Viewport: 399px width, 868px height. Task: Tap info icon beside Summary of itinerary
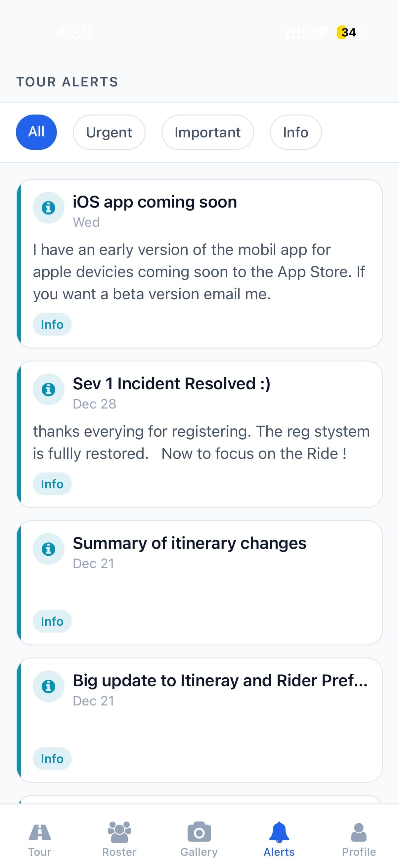tap(49, 549)
